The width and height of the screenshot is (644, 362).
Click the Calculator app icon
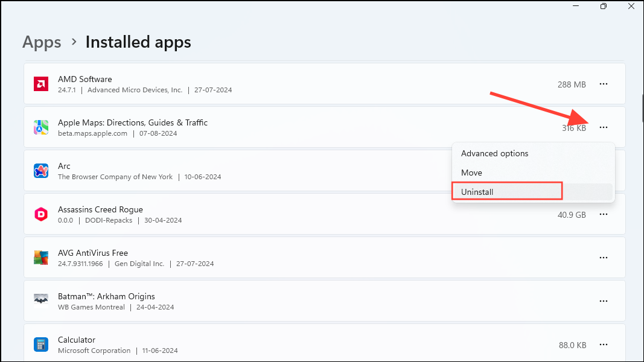coord(41,345)
